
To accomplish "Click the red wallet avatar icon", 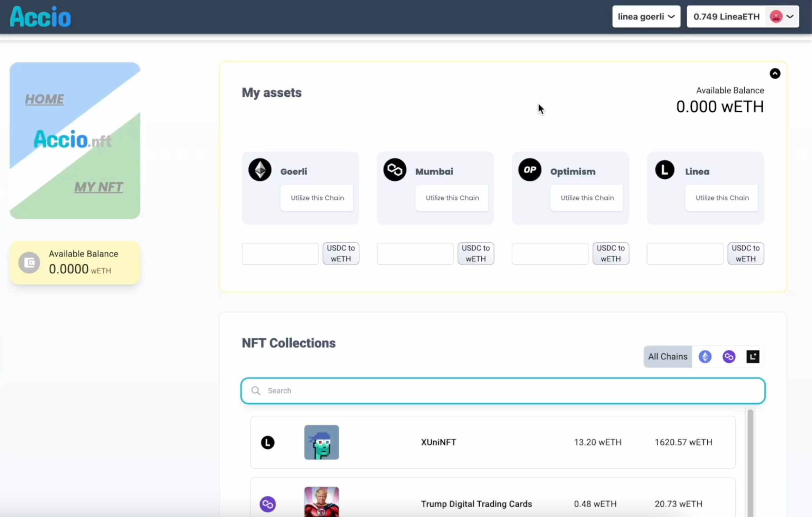I will pos(776,17).
